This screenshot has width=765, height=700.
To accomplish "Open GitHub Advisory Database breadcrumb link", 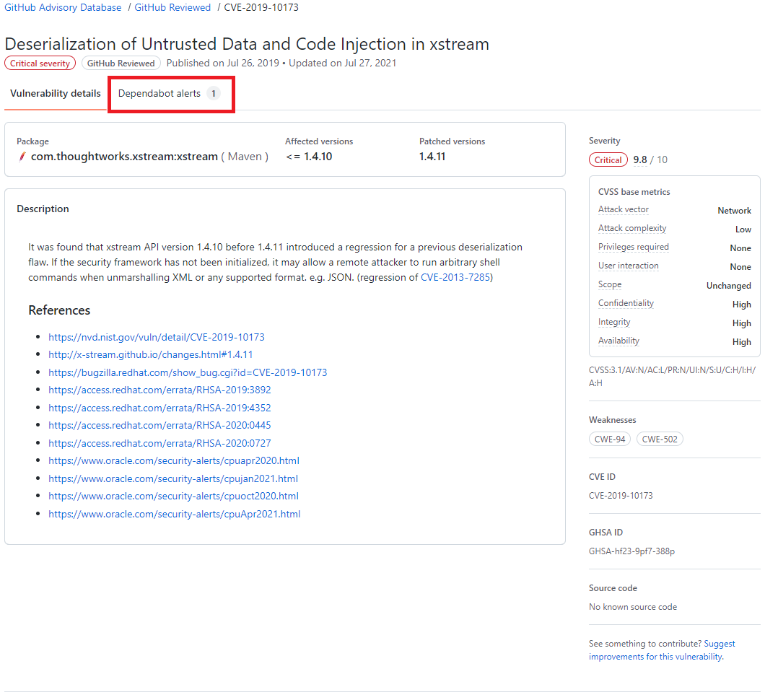I will (x=63, y=7).
